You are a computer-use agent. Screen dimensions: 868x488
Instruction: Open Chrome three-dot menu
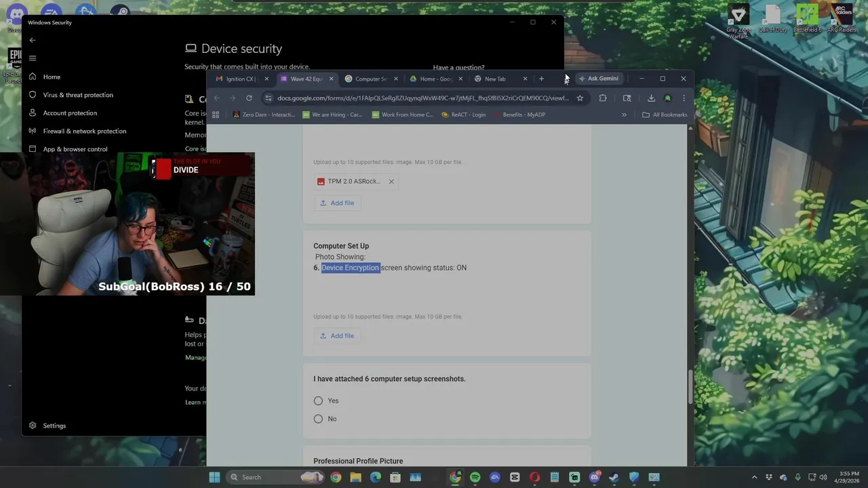click(684, 98)
